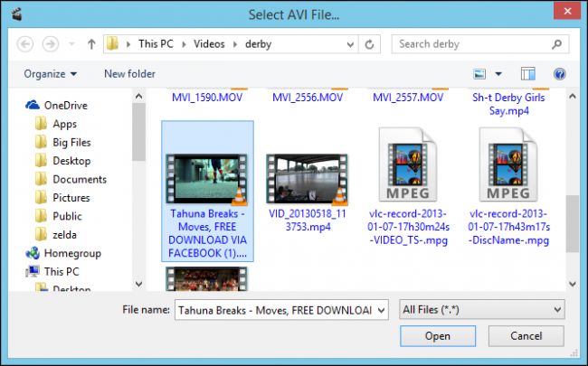This screenshot has height=366, width=588.
Task: Toggle the preview pane icon
Action: click(528, 74)
